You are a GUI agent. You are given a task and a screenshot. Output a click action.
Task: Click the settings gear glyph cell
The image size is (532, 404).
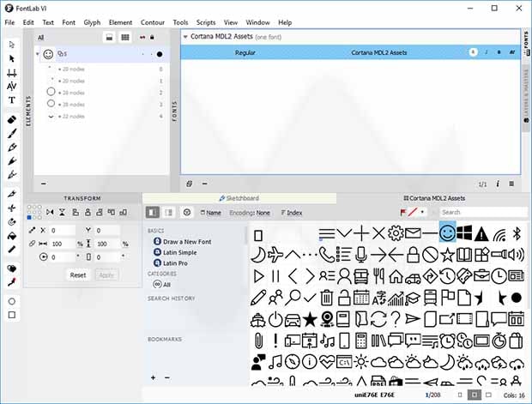click(396, 233)
